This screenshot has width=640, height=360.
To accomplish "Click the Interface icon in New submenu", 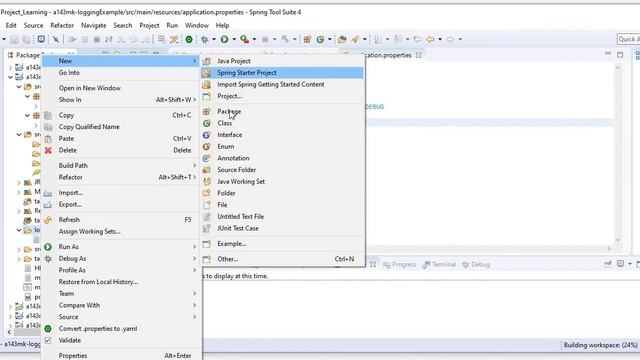I will (207, 135).
